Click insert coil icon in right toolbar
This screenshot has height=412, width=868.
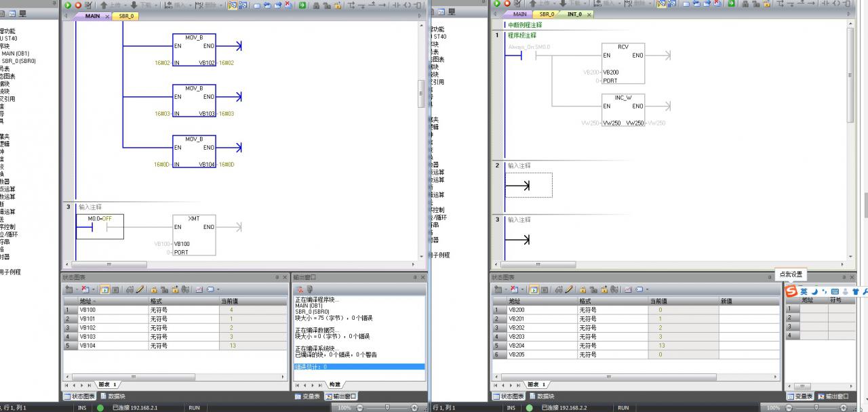pyautogui.click(x=836, y=4)
